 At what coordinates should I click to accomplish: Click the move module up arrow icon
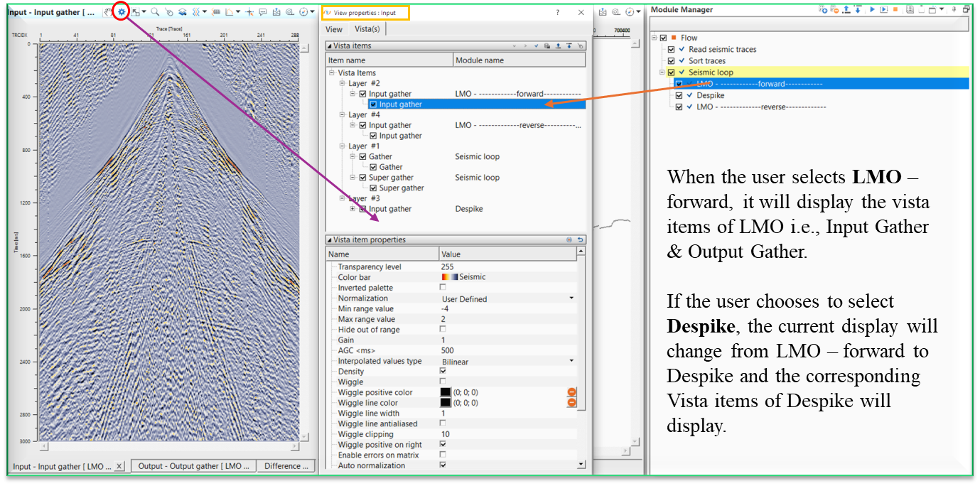[x=847, y=9]
